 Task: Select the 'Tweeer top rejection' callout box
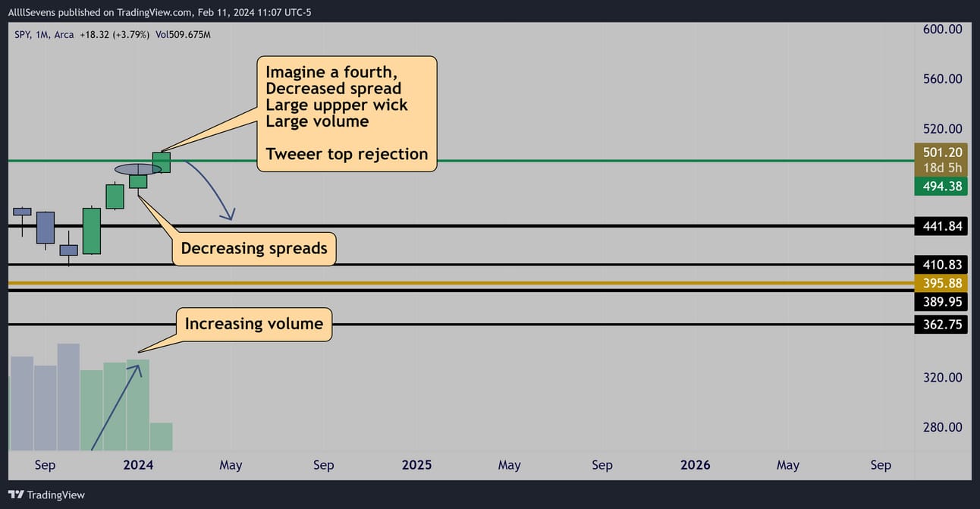(347, 114)
